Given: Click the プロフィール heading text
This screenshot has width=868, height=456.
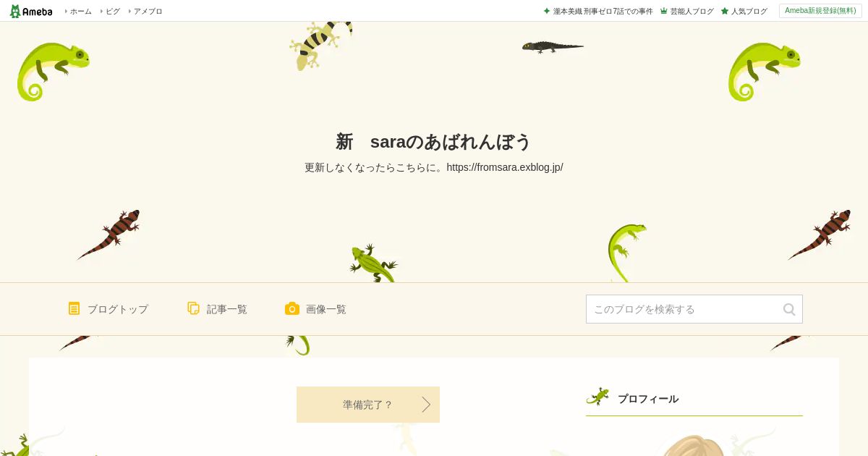Looking at the screenshot, I should click(x=648, y=399).
